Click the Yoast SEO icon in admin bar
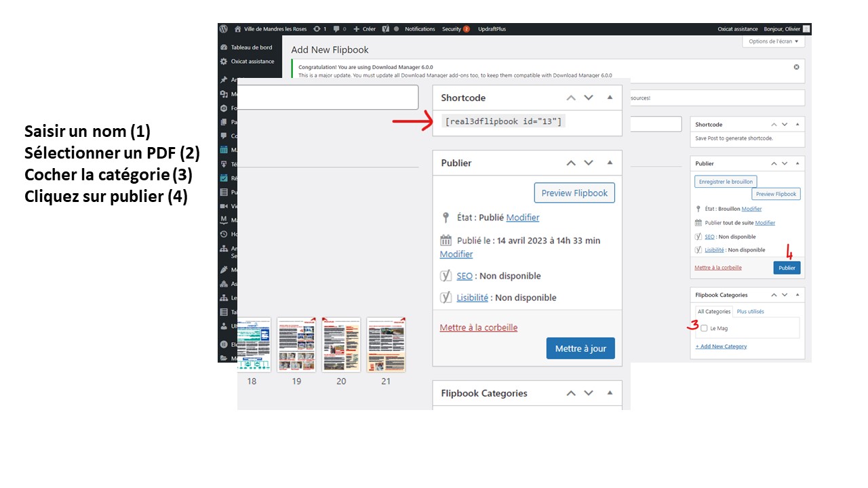Viewport: 868px width, 488px height. pyautogui.click(x=385, y=29)
